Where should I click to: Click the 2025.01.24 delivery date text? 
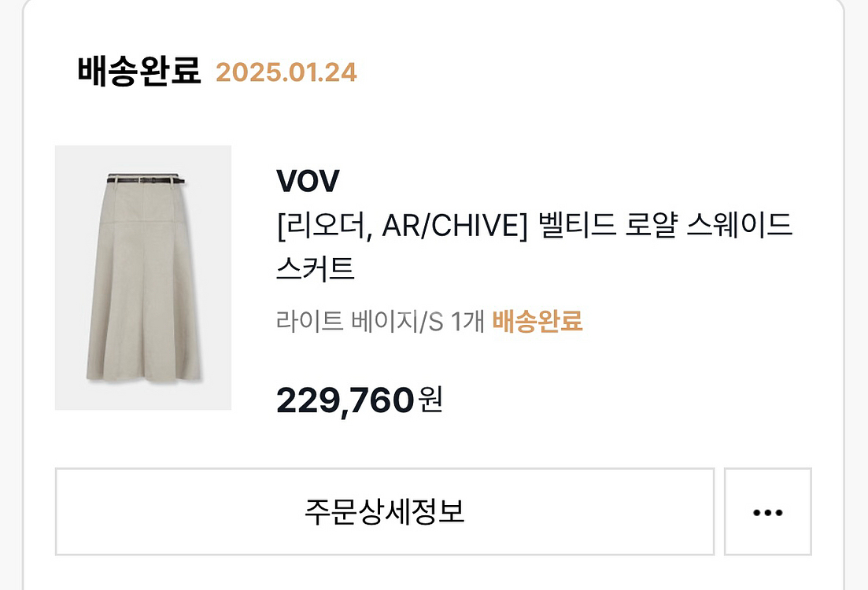click(x=286, y=72)
